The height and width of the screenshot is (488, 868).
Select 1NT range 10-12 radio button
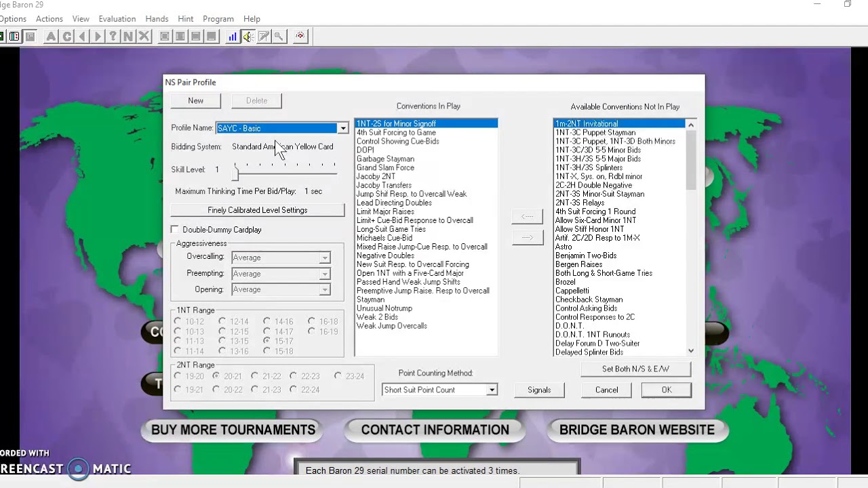click(x=178, y=321)
